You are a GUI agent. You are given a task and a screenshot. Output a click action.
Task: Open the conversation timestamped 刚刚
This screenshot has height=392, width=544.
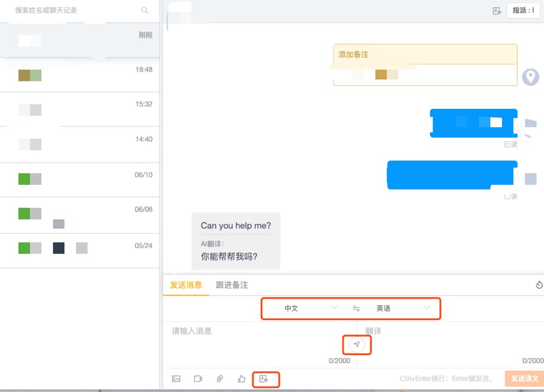[x=79, y=40]
